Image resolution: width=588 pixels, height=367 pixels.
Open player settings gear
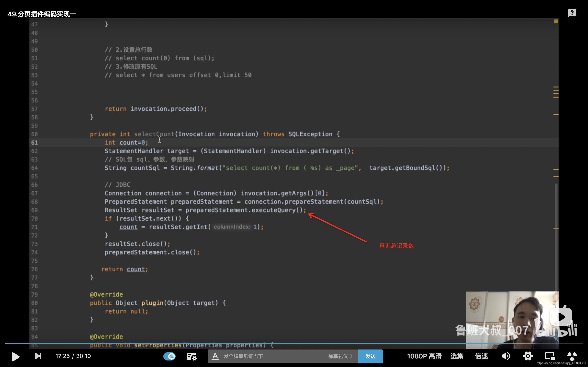click(528, 356)
